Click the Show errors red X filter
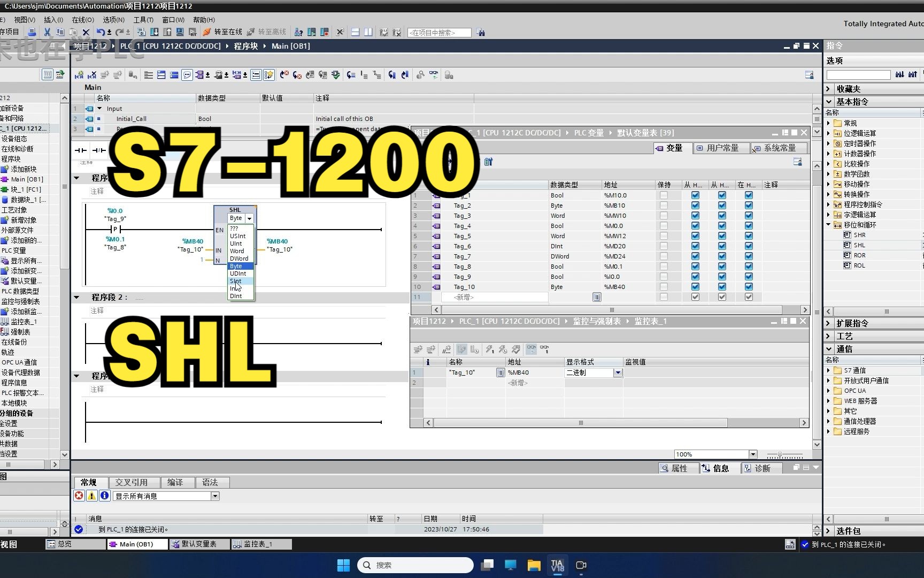Viewport: 924px width, 578px height. pos(79,496)
